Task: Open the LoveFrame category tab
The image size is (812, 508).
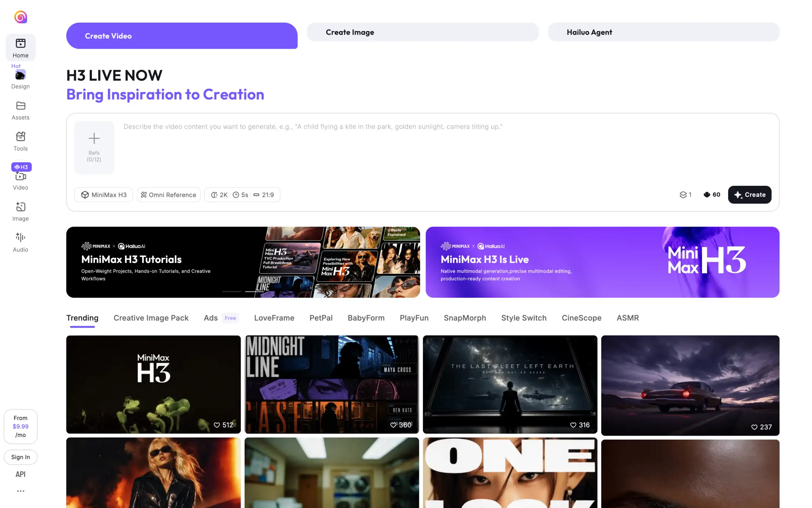Action: coord(274,318)
